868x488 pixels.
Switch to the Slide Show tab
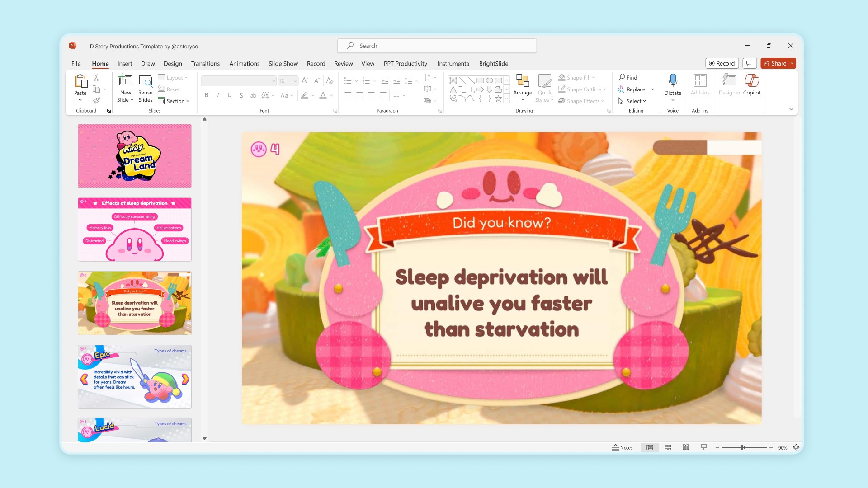[283, 64]
